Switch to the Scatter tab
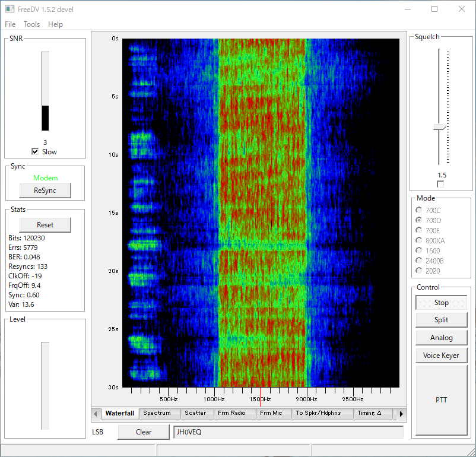Screen dimensions: 476x457 pyautogui.click(x=195, y=413)
